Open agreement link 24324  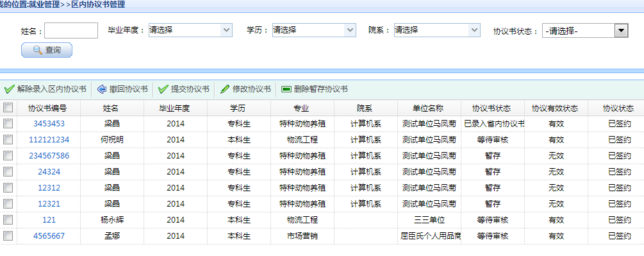49,172
